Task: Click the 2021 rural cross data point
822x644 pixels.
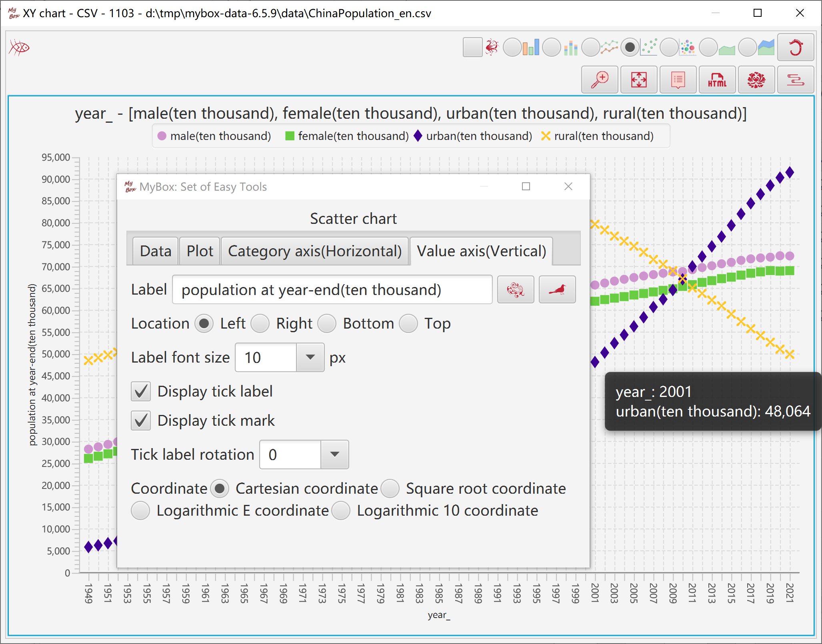Action: (x=790, y=354)
